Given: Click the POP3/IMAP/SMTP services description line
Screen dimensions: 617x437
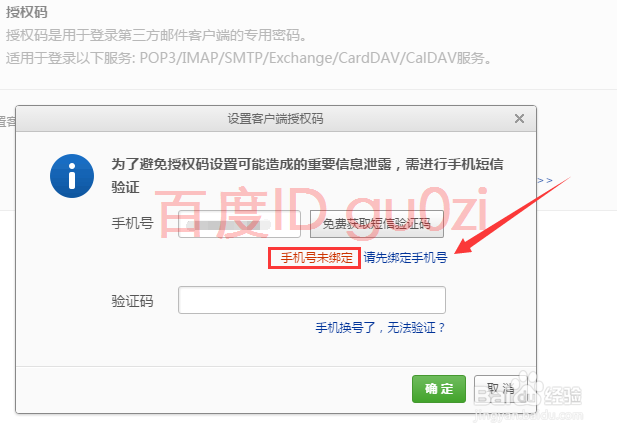Looking at the screenshot, I should click(x=249, y=58).
